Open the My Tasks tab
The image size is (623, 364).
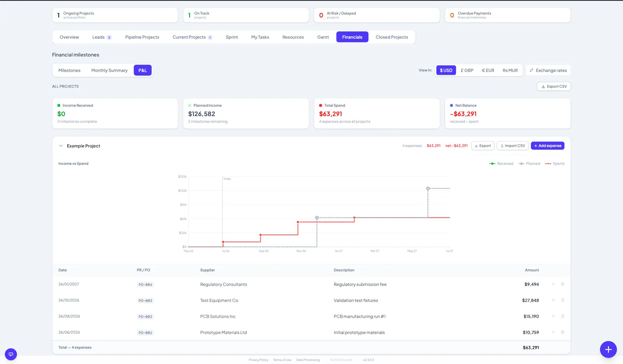coord(260,37)
